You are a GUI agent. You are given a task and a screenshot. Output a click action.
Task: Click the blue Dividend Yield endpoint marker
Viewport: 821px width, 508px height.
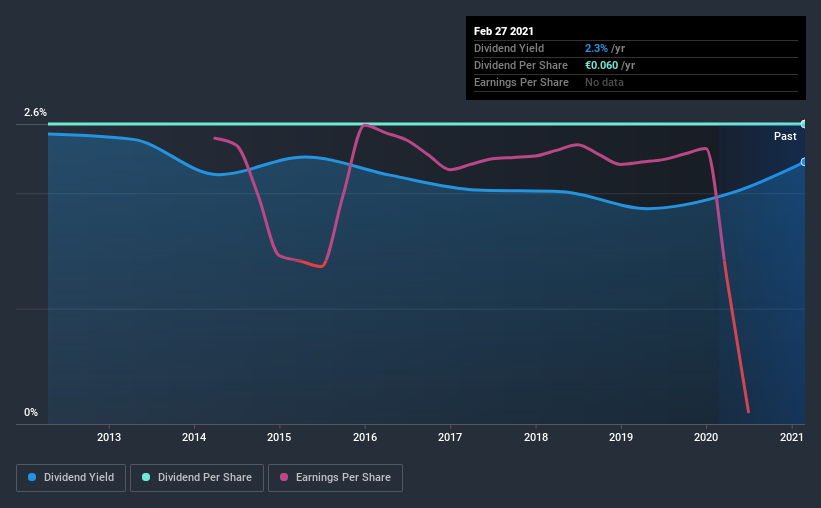(x=803, y=162)
